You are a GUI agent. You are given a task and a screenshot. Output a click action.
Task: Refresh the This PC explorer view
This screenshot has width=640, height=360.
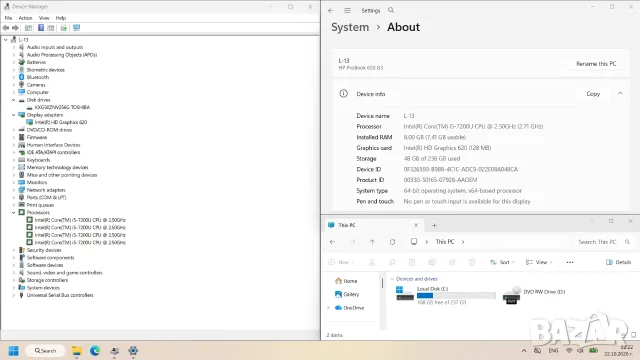[x=392, y=242]
